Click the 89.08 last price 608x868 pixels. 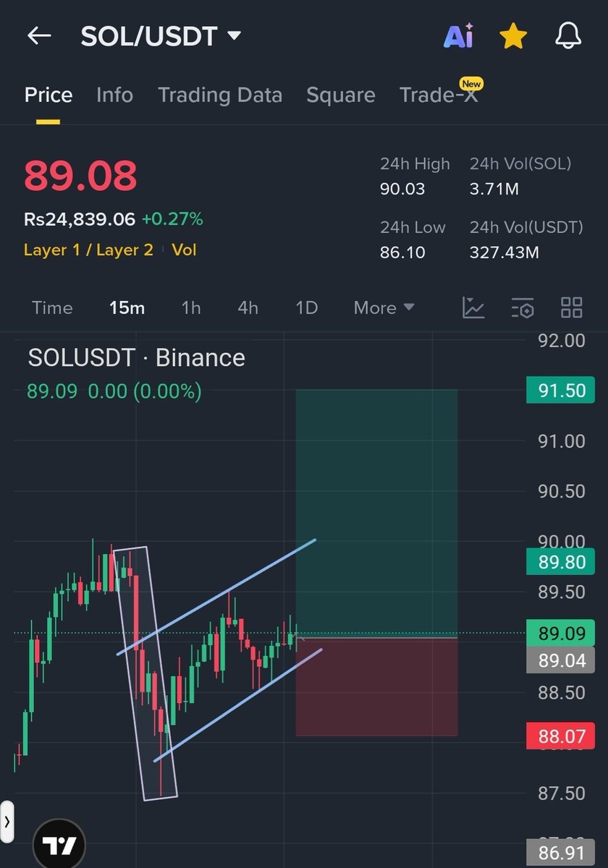(80, 176)
